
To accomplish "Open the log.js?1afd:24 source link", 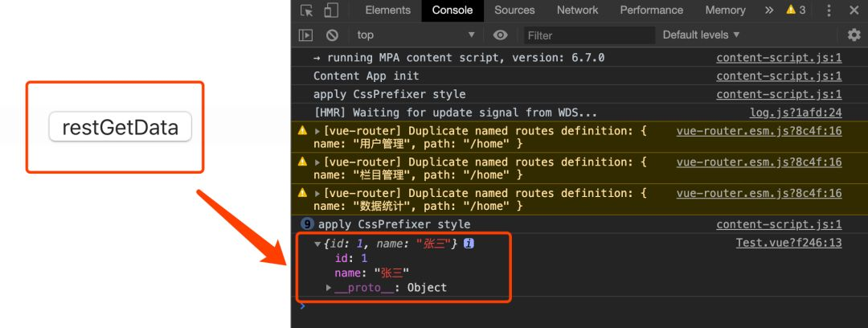I will (x=796, y=113).
